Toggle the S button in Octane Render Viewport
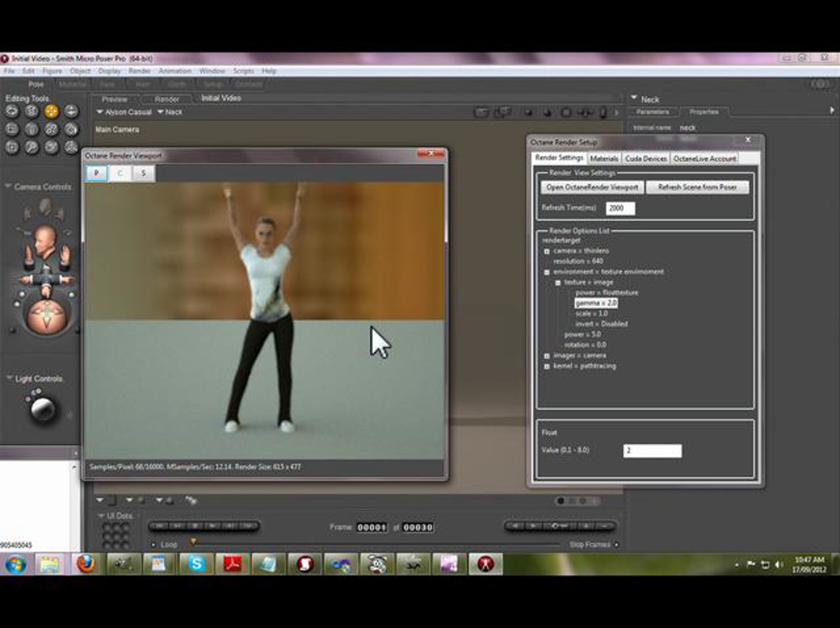 coord(143,173)
